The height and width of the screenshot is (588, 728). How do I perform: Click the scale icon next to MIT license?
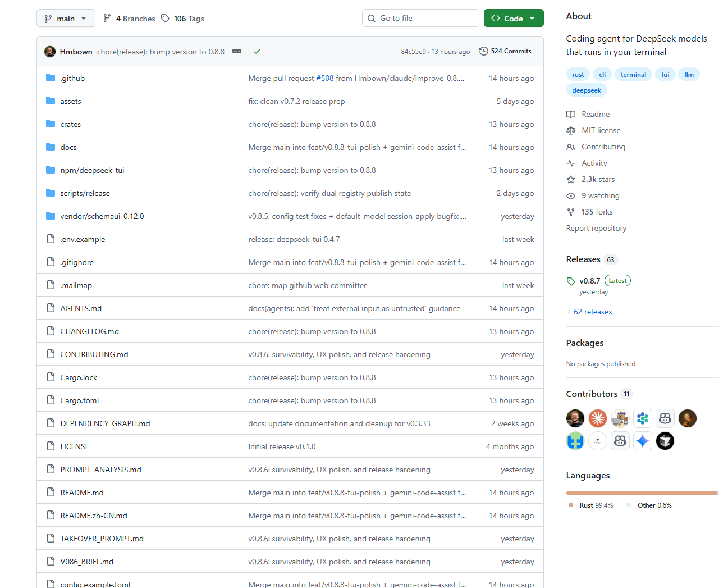571,130
